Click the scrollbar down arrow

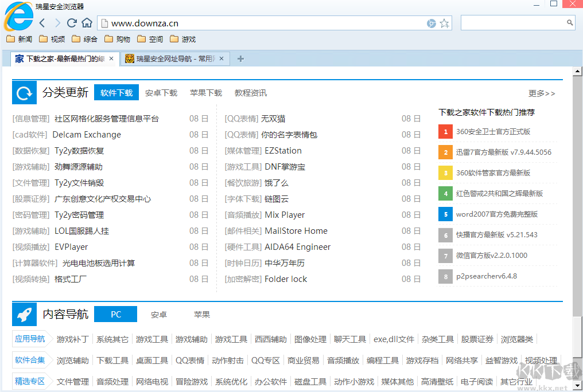578,386
